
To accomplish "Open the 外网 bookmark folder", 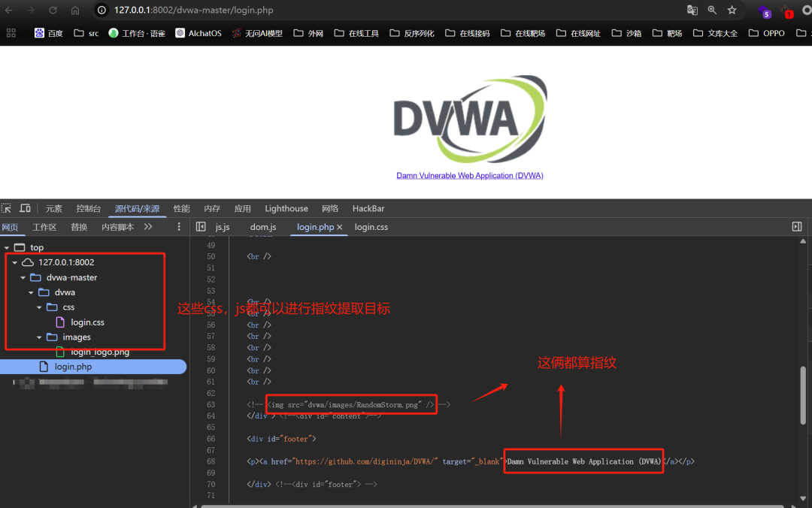I will point(308,33).
